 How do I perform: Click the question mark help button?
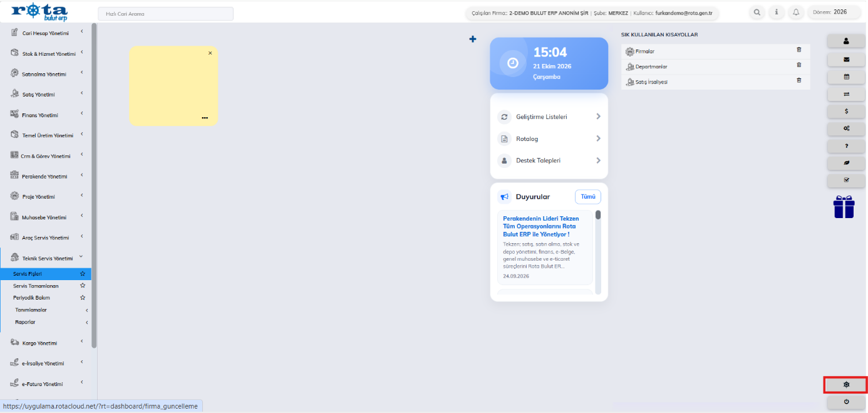click(846, 145)
